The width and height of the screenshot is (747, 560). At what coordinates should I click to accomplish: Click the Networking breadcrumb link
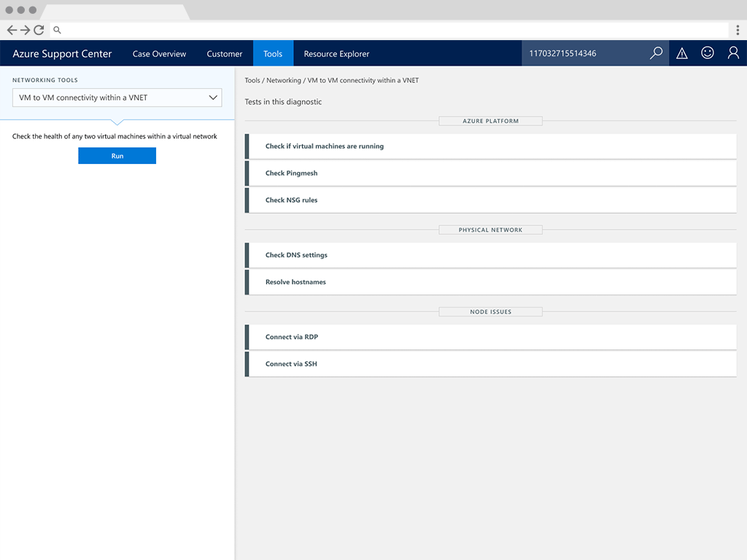(284, 80)
